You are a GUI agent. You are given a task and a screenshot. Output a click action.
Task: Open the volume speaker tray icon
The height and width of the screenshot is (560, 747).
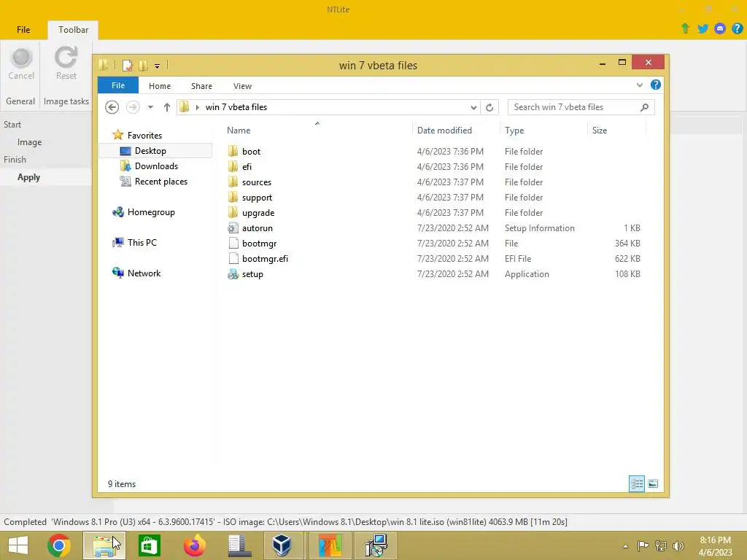point(678,546)
